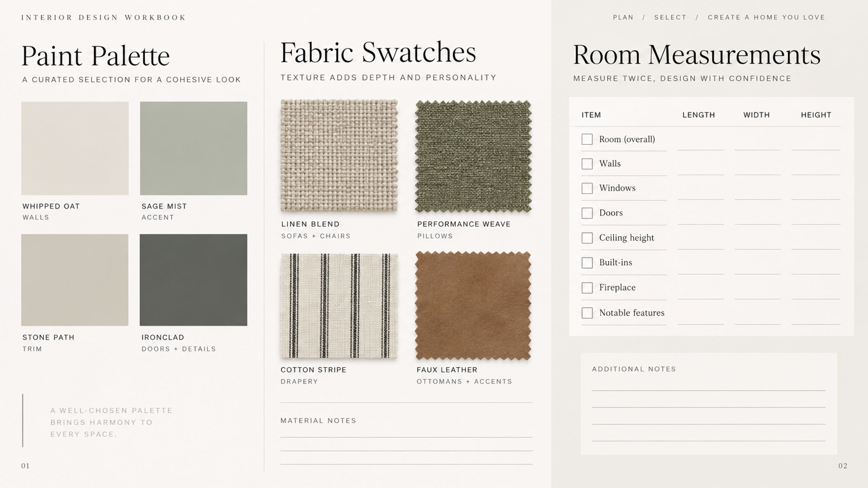
Task: Tick the Walls checkbox
Action: click(587, 164)
